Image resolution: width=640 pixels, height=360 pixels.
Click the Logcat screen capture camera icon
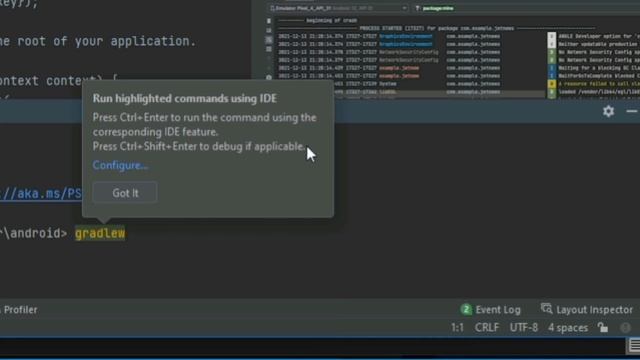coord(269,77)
